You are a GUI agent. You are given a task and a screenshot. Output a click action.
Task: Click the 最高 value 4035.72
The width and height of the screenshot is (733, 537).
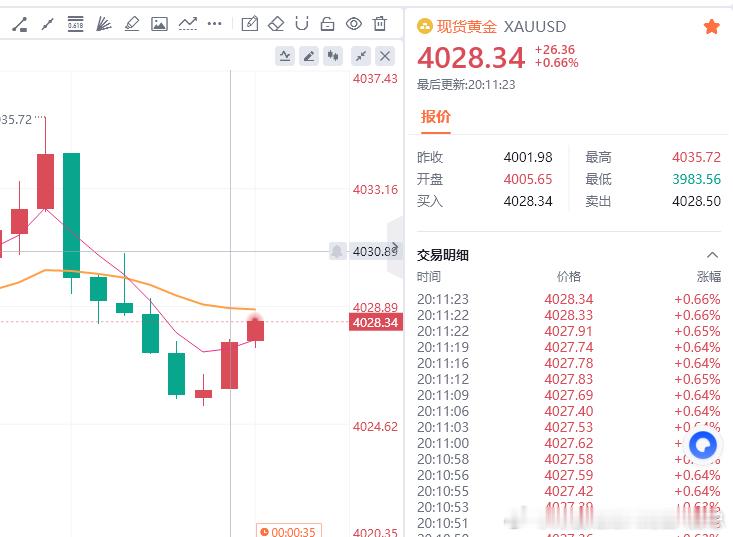(697, 157)
